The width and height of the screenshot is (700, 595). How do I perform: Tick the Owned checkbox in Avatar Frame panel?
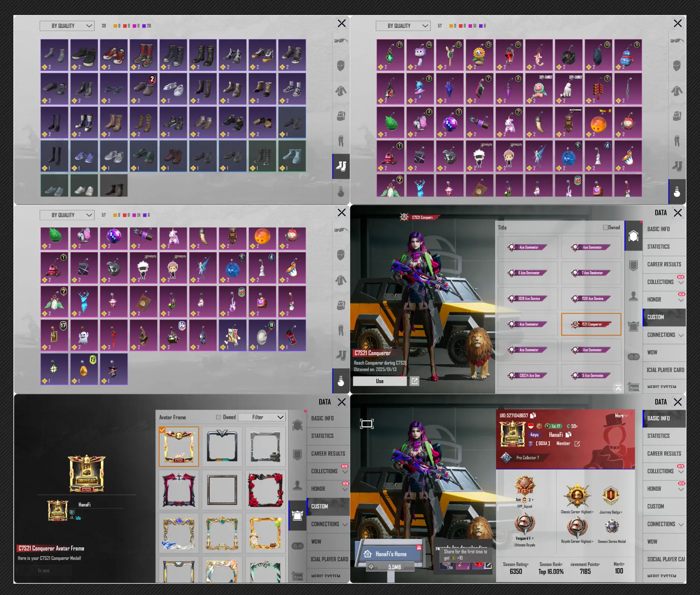pos(218,417)
